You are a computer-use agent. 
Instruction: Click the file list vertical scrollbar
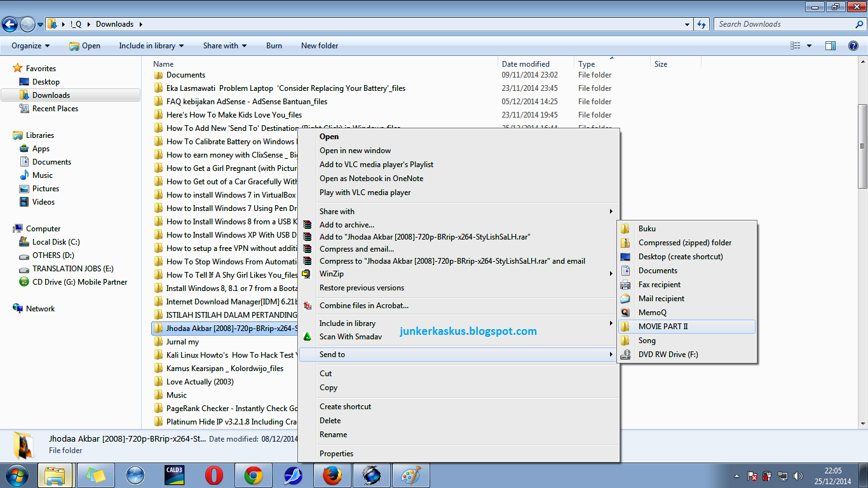tap(862, 146)
